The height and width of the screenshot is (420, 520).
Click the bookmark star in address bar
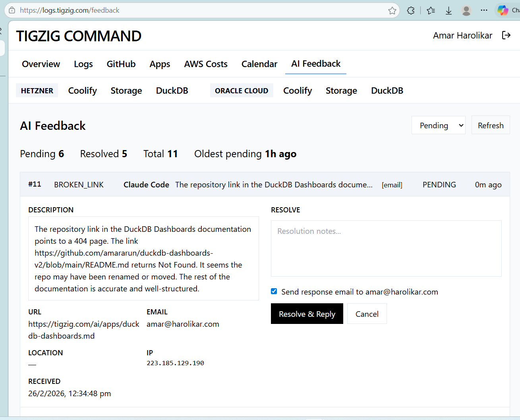(392, 11)
